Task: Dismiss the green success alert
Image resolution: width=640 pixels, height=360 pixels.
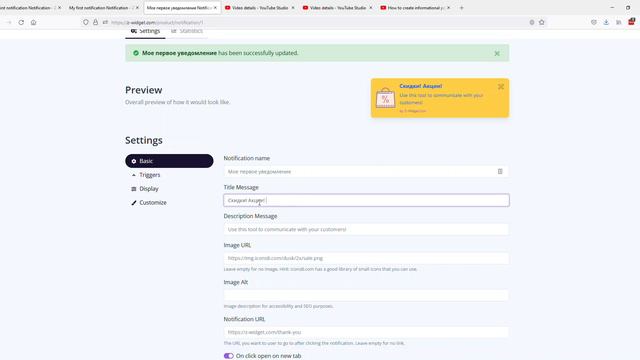Action: click(x=497, y=53)
